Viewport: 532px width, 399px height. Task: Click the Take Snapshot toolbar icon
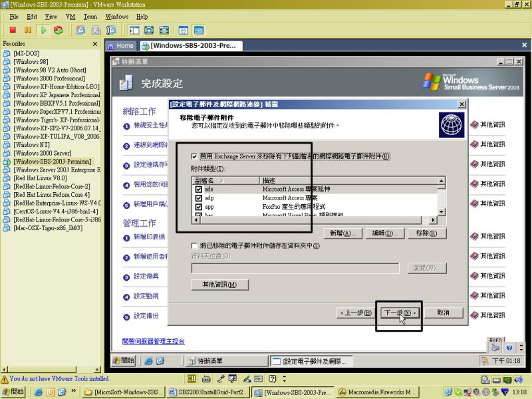point(80,30)
